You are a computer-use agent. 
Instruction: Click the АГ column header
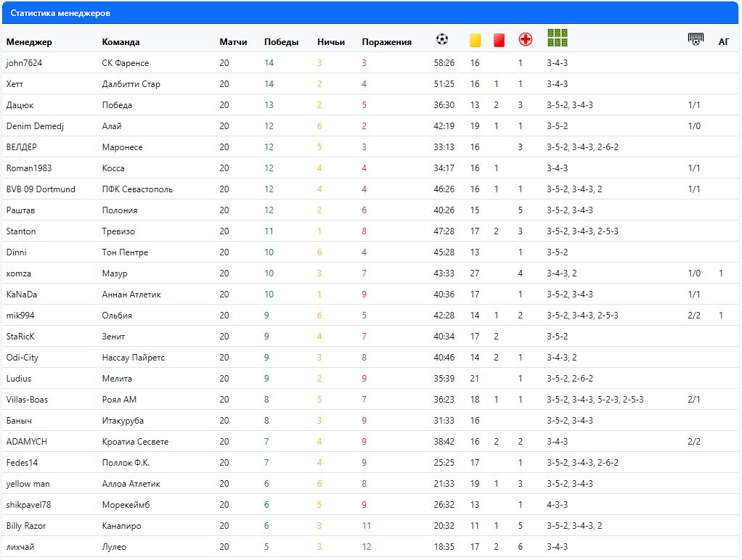(723, 42)
